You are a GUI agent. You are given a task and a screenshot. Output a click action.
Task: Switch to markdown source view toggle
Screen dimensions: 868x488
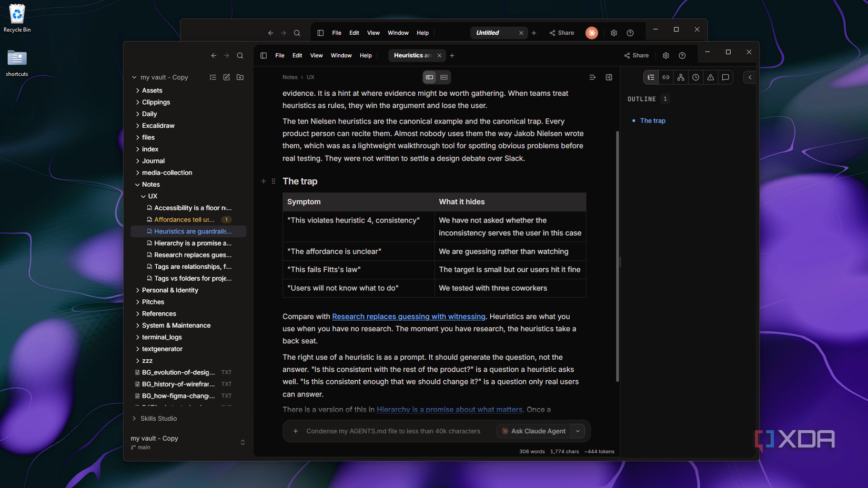tap(444, 77)
